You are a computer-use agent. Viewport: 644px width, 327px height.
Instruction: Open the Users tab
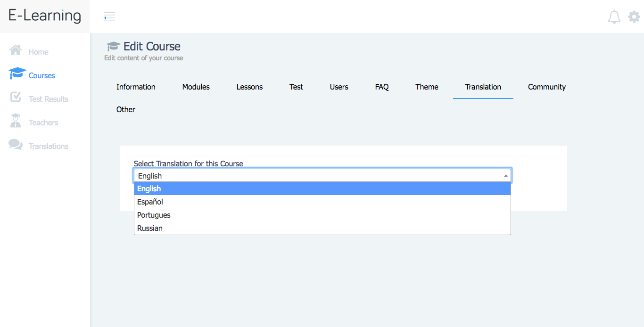click(339, 87)
